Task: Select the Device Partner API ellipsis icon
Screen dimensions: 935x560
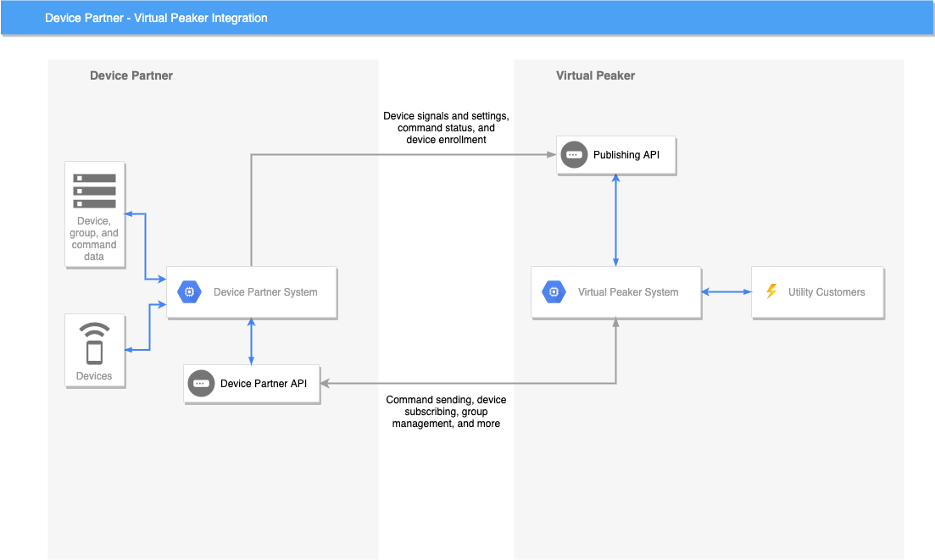Action: [201, 384]
